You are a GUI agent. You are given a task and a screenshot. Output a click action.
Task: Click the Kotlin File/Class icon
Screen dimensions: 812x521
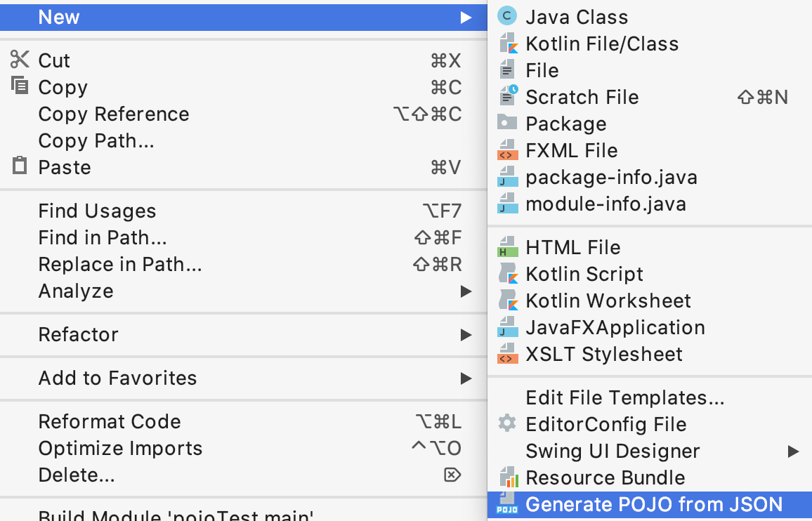(508, 44)
